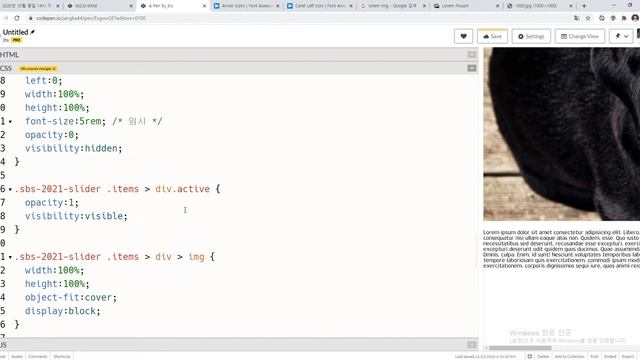This screenshot has height=360, width=640.
Task: Click the Lorem ipsum paragraph in preview
Action: pos(562,249)
